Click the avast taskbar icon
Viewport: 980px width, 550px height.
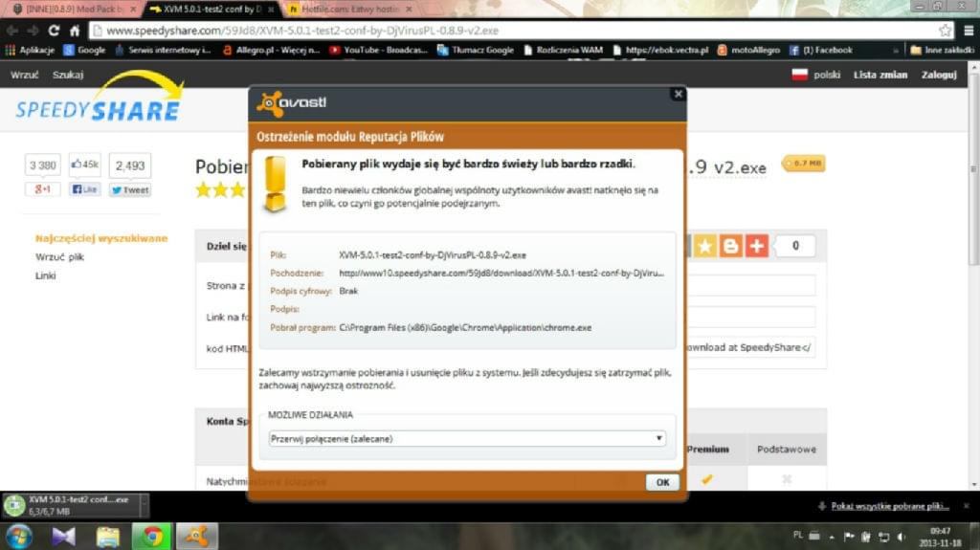pos(196,537)
